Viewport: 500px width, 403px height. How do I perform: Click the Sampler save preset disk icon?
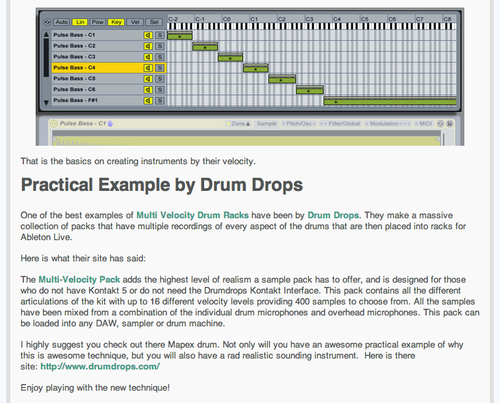click(x=450, y=124)
